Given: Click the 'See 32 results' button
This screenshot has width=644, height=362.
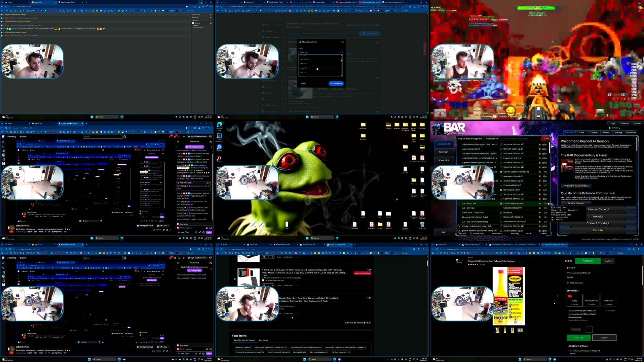Looking at the screenshot, I should click(x=336, y=84).
